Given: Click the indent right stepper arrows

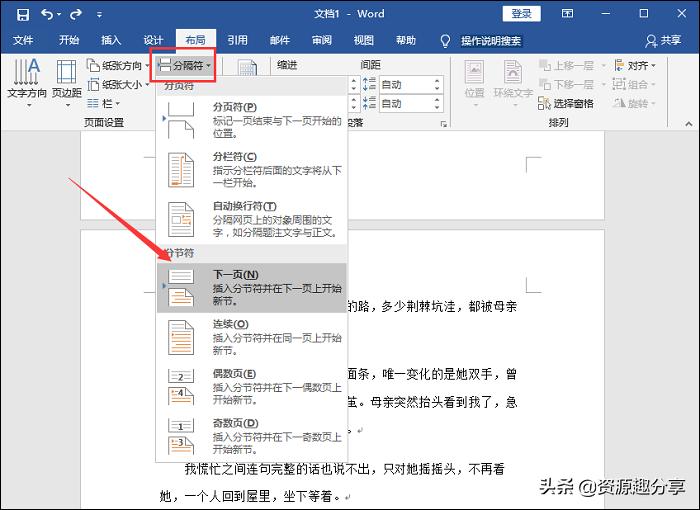Looking at the screenshot, I should point(354,104).
